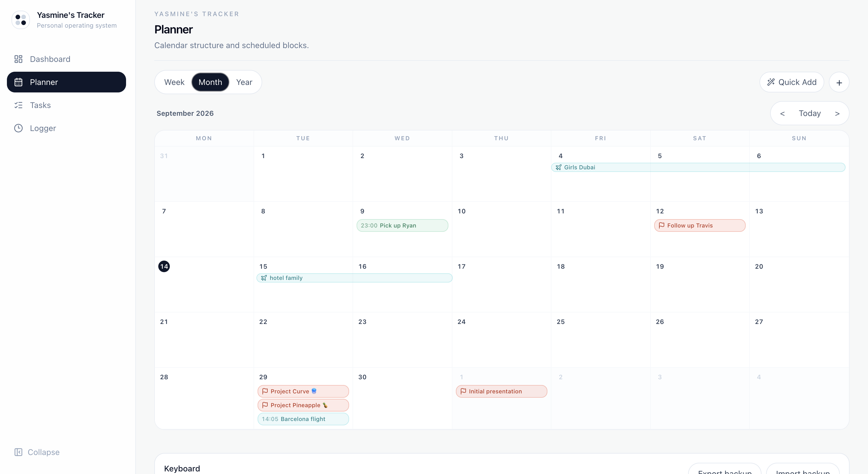Go to previous month with left arrow
The width and height of the screenshot is (868, 474).
tap(783, 114)
